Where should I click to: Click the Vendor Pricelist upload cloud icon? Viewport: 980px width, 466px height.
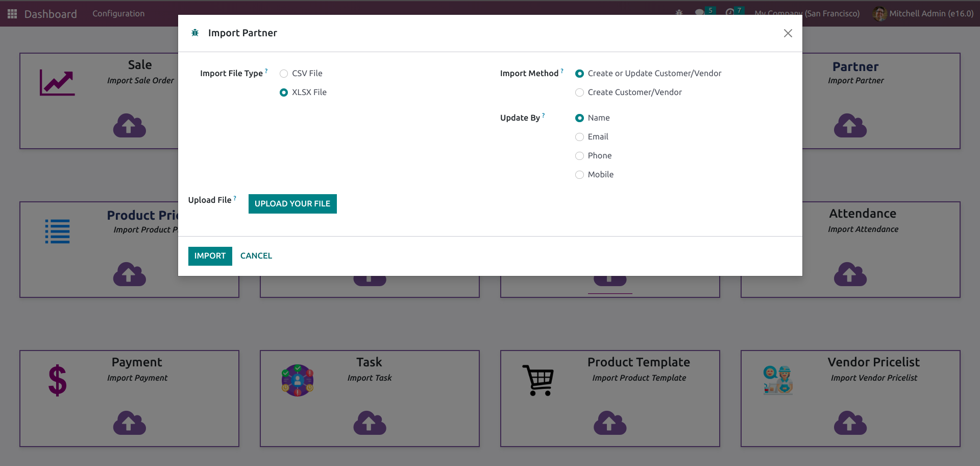pyautogui.click(x=850, y=423)
